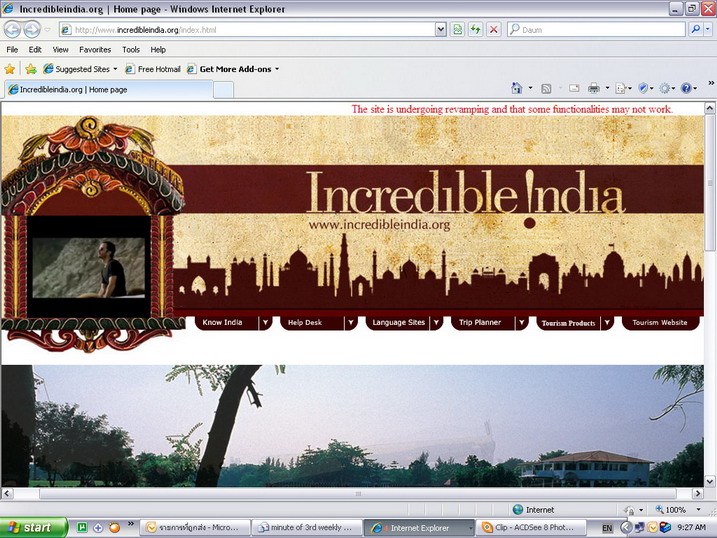This screenshot has height=538, width=717.
Task: Open the Favorites menu
Action: 95,49
